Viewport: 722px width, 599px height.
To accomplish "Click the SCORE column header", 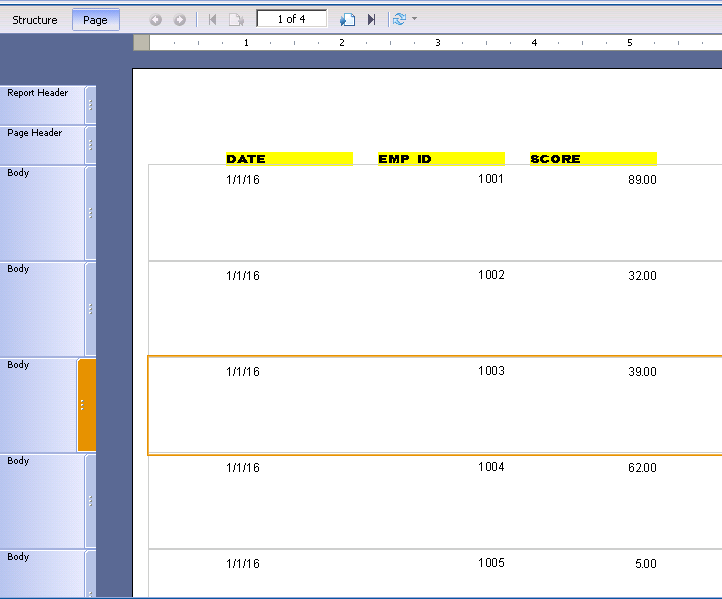I will (x=593, y=159).
